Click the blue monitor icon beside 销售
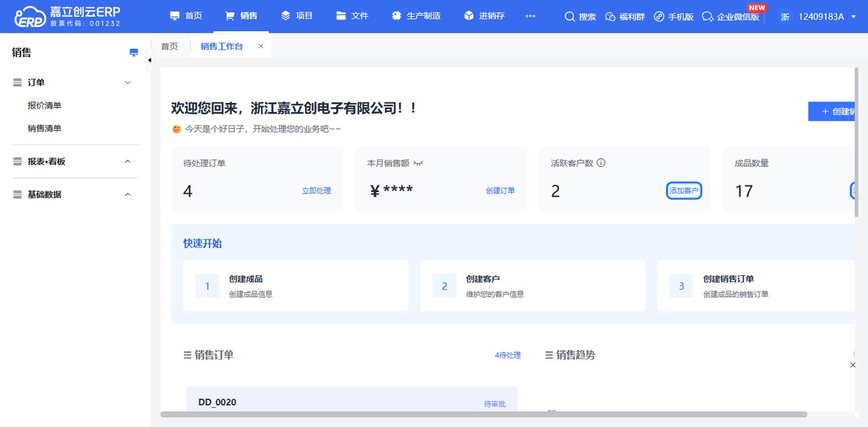The image size is (868, 427). click(134, 52)
